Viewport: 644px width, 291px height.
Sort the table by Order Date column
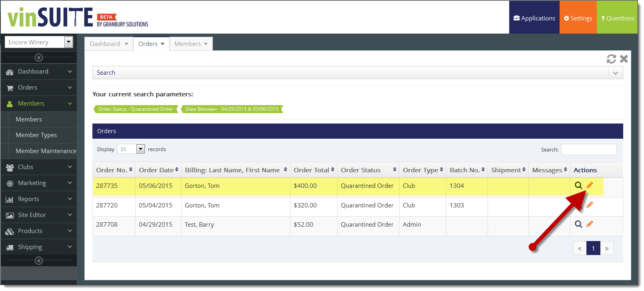coord(158,170)
